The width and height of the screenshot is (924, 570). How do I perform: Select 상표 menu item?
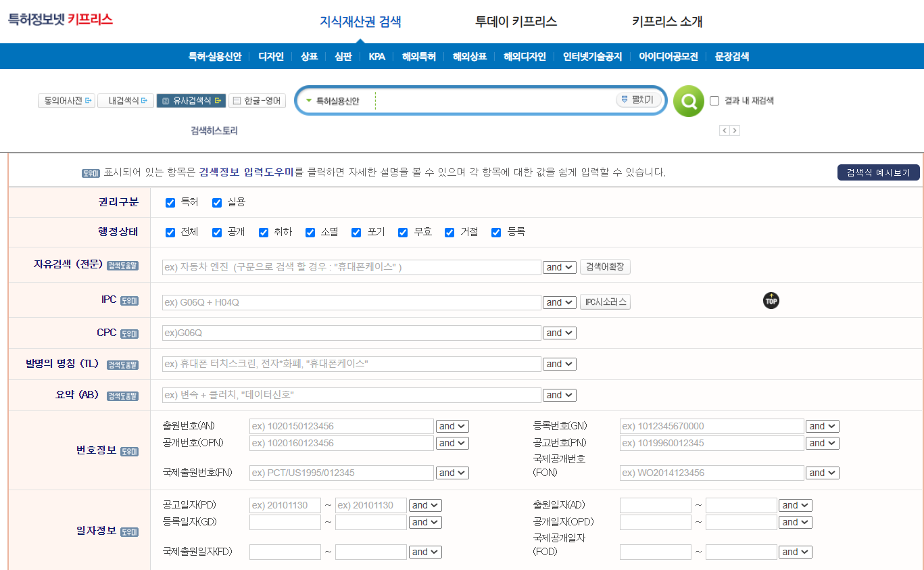pos(309,57)
